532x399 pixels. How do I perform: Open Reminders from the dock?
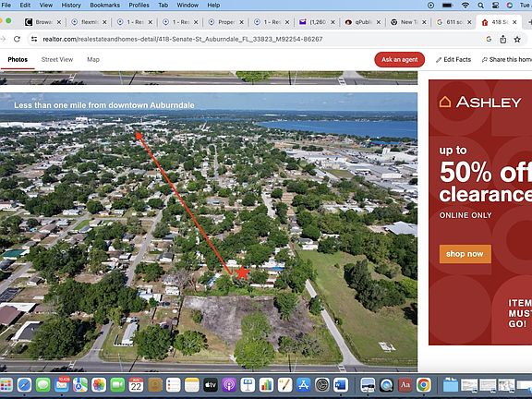pyautogui.click(x=173, y=385)
